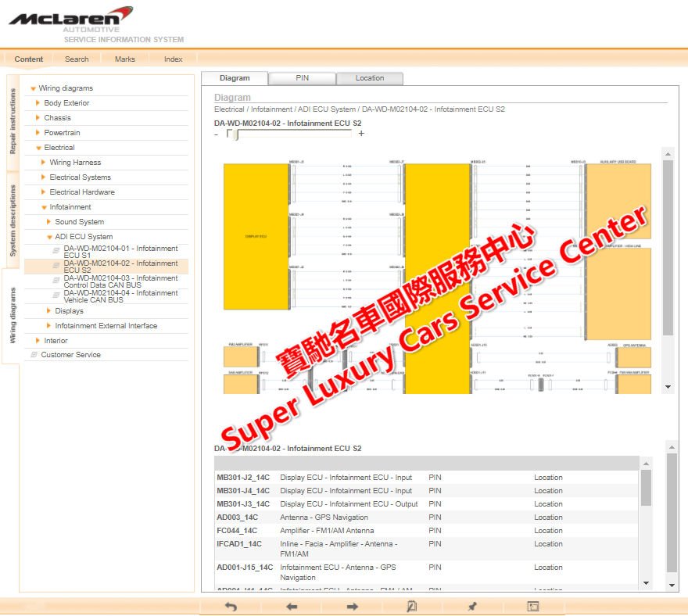The image size is (688, 616).
Task: Switch to the PIN tab
Action: pos(303,78)
